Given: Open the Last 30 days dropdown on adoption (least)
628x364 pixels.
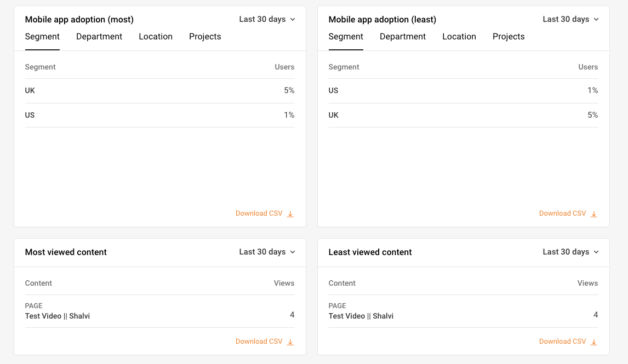Looking at the screenshot, I should tap(570, 19).
